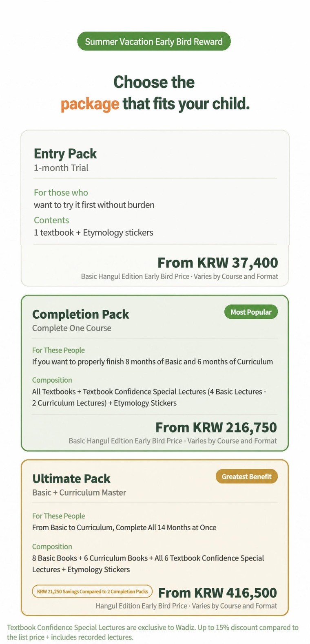The height and width of the screenshot is (644, 310).
Task: Click the KRW 21,250 Savings pill label
Action: (92, 591)
